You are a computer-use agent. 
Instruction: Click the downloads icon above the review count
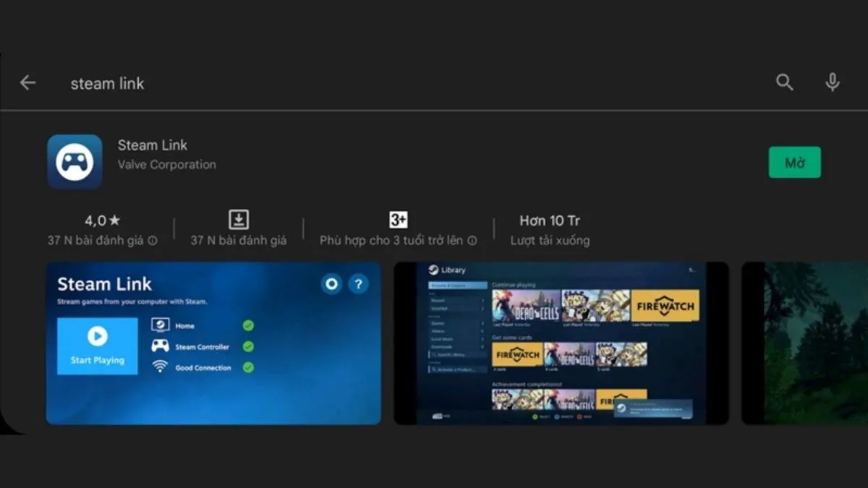point(238,218)
